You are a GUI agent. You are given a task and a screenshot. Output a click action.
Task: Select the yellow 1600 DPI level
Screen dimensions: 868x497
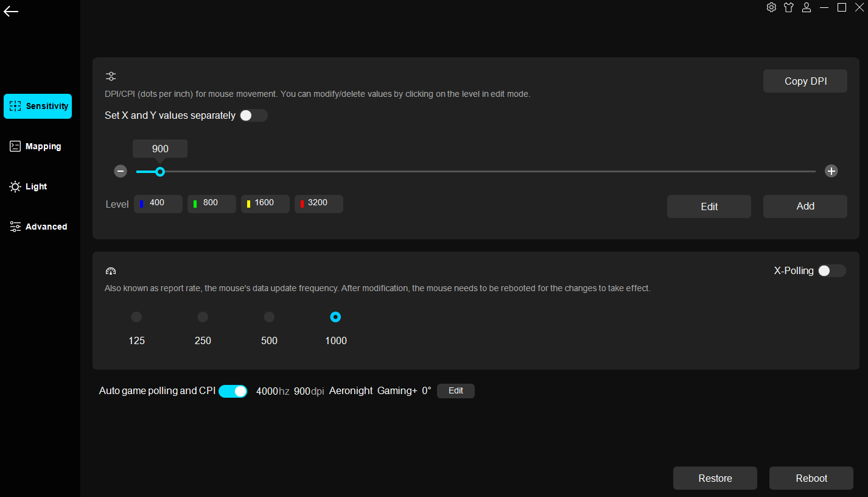click(x=265, y=204)
